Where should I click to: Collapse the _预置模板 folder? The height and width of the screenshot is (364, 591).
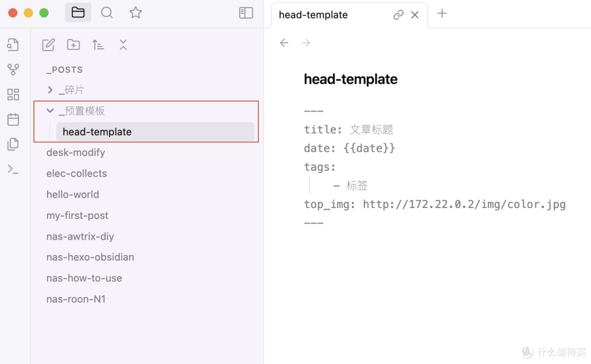click(x=50, y=110)
